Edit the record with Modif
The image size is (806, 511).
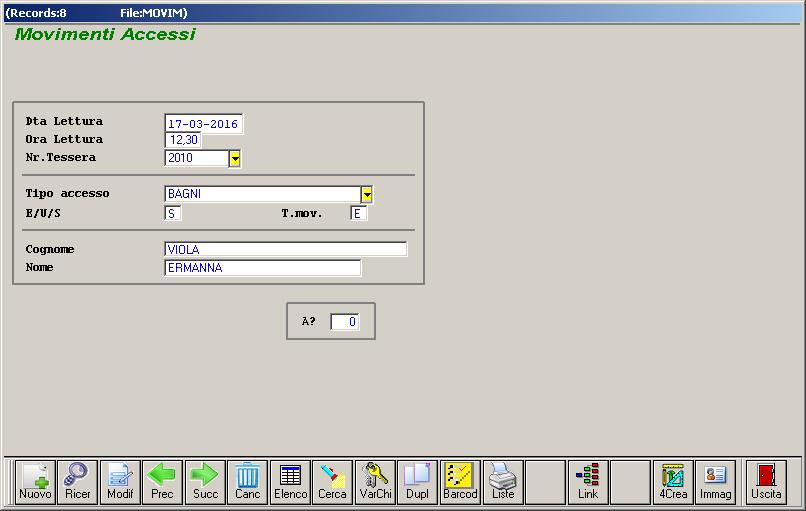coord(120,482)
